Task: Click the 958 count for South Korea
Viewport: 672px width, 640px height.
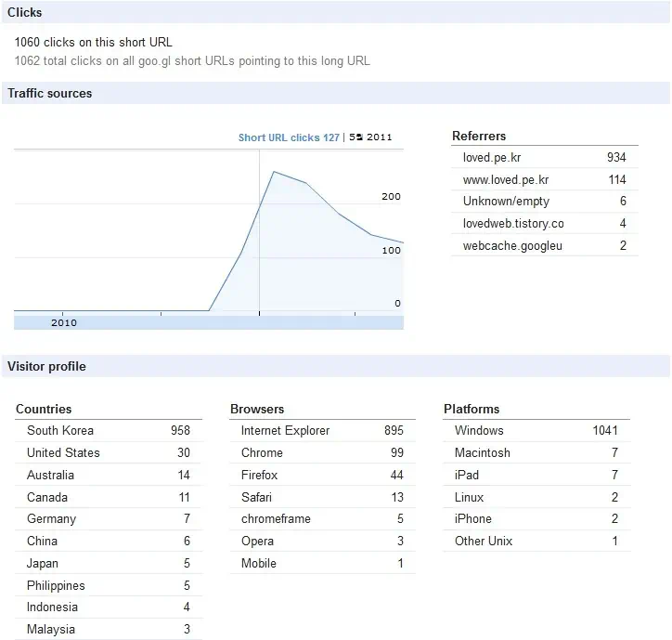Action: [180, 431]
